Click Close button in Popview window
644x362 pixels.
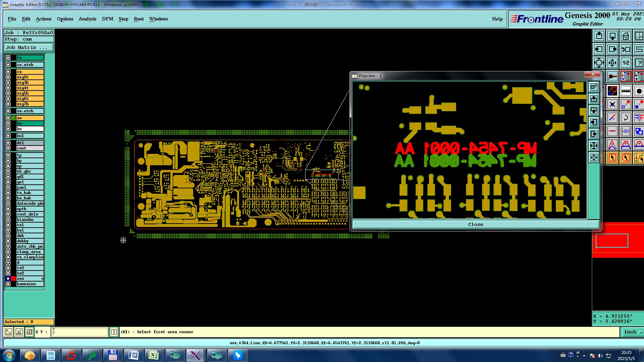click(475, 225)
